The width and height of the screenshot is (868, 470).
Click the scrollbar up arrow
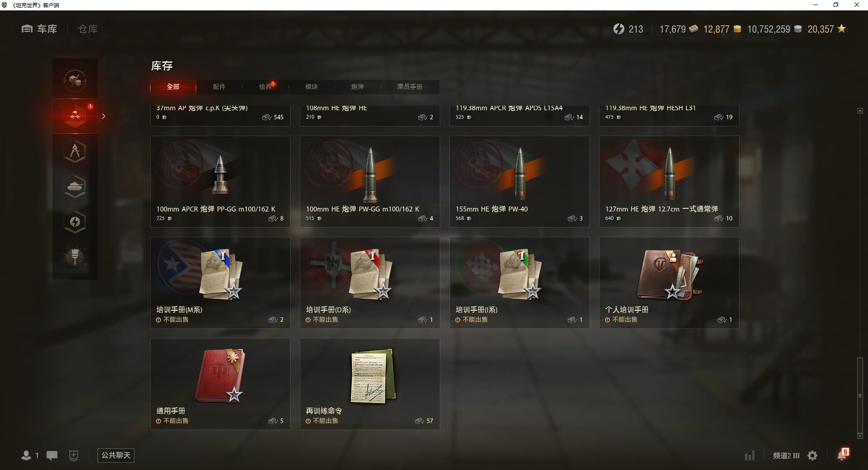[860, 111]
